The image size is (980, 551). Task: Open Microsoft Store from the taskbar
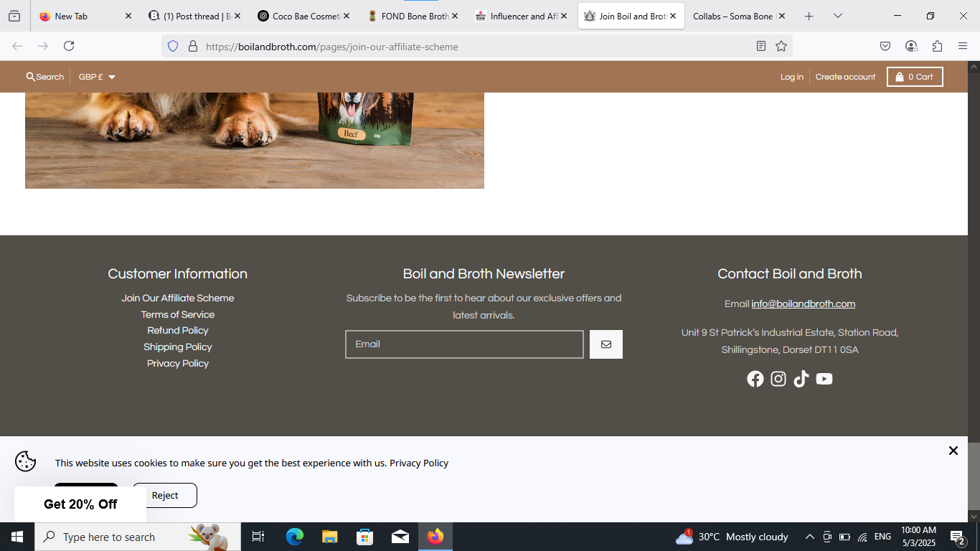[x=365, y=537]
